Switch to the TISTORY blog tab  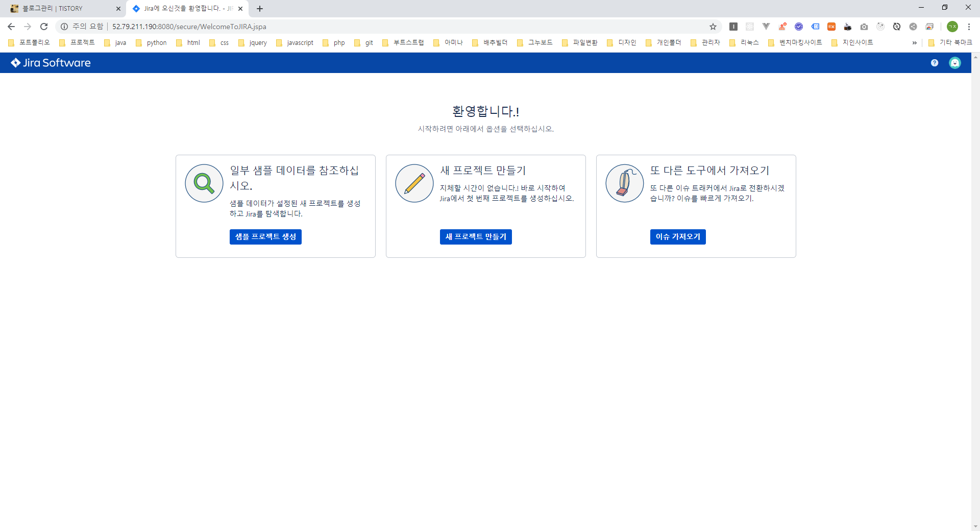[x=64, y=9]
